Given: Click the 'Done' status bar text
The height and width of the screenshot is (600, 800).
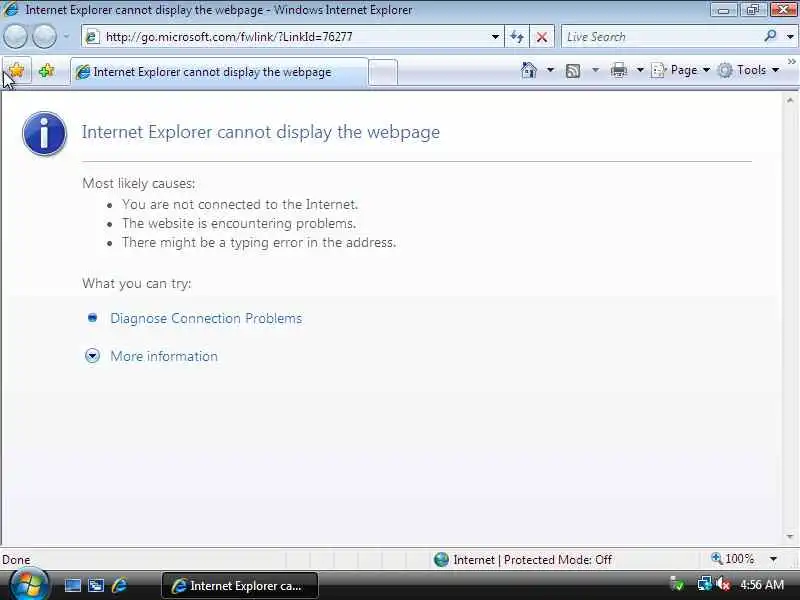Looking at the screenshot, I should coord(16,560).
